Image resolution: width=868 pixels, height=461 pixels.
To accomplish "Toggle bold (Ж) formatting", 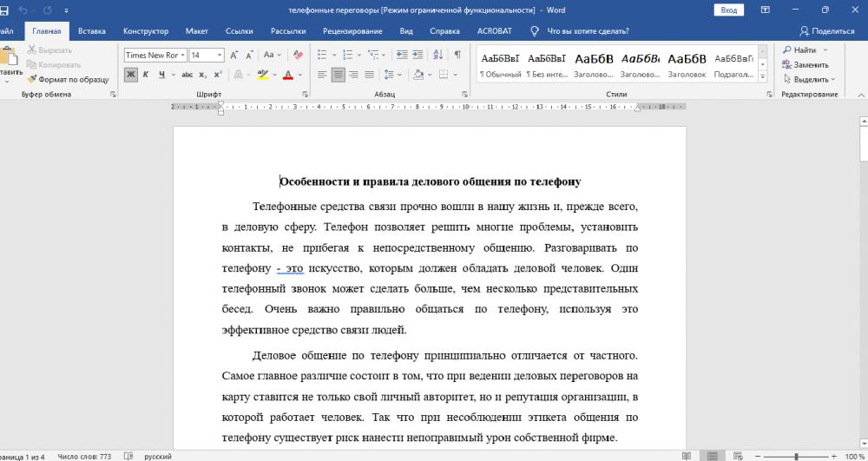I will coord(130,75).
